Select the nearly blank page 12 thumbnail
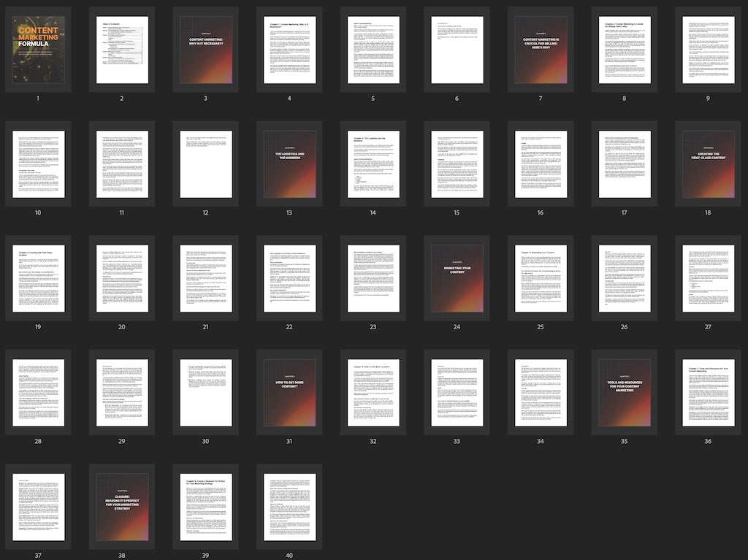 click(x=206, y=164)
